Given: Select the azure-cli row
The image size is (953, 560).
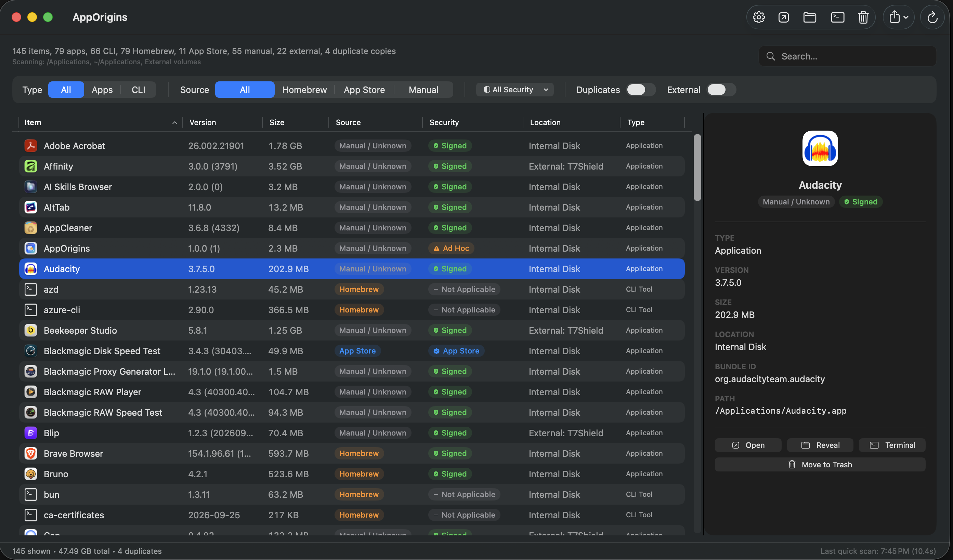Looking at the screenshot, I should click(352, 310).
